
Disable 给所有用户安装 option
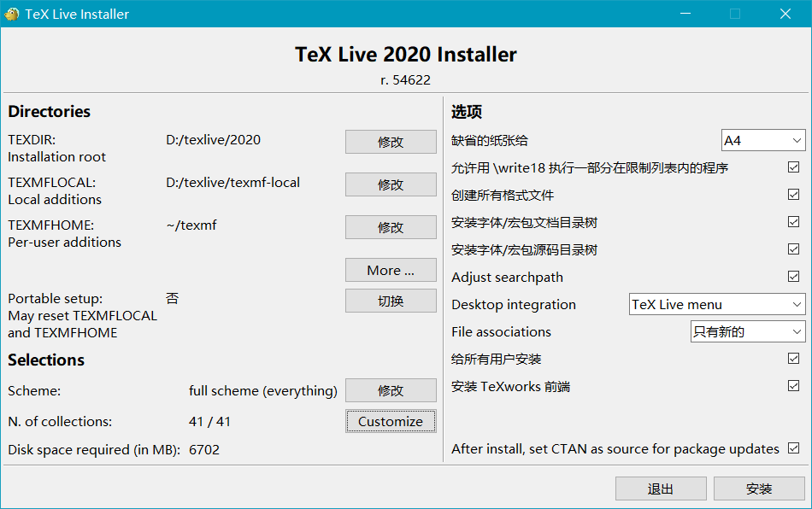pyautogui.click(x=794, y=359)
